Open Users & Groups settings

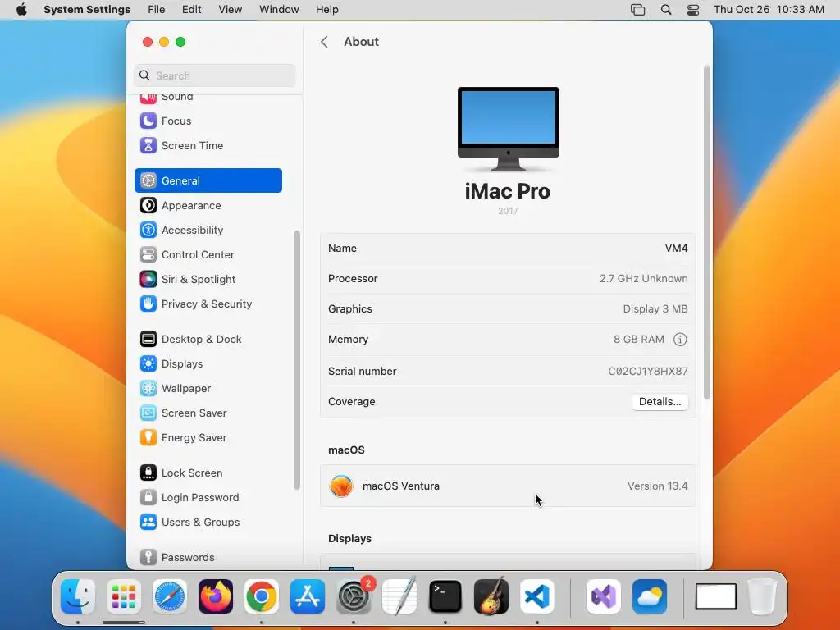coord(208,523)
